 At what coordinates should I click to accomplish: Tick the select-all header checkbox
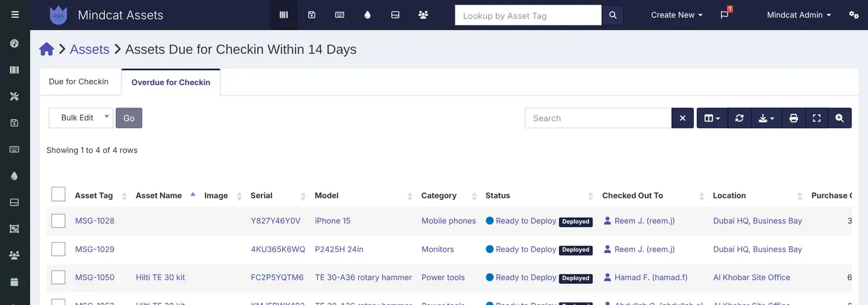point(58,194)
